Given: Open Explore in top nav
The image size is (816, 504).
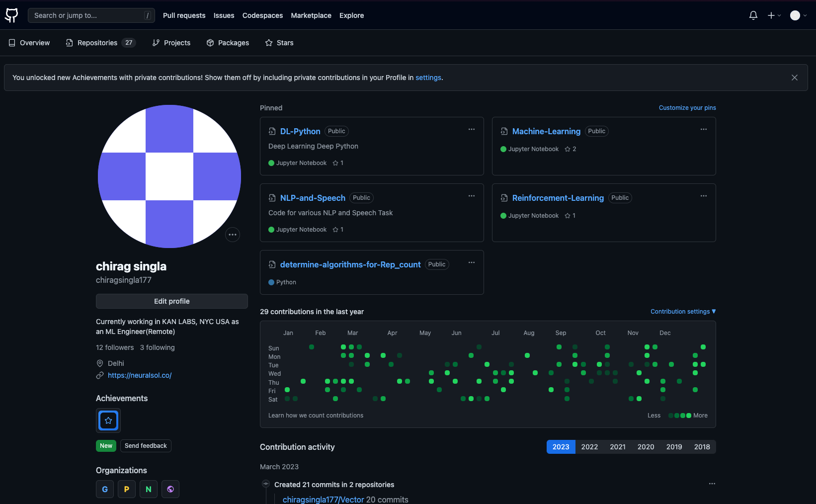Looking at the screenshot, I should coord(351,15).
